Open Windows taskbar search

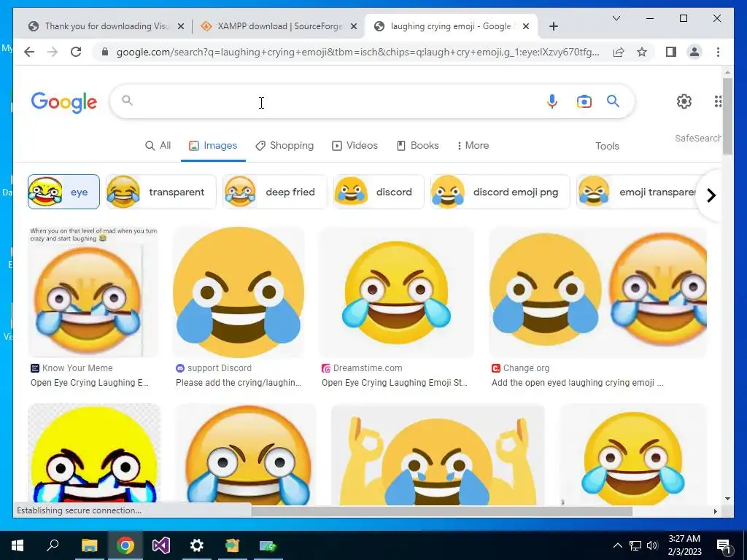tap(53, 545)
